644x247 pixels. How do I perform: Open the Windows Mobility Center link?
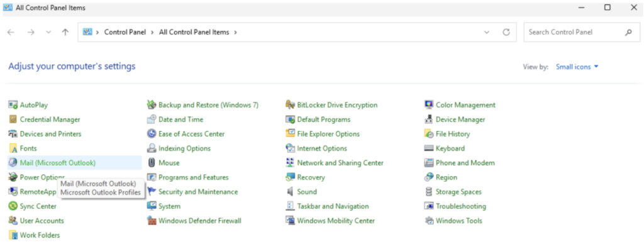pyautogui.click(x=336, y=221)
